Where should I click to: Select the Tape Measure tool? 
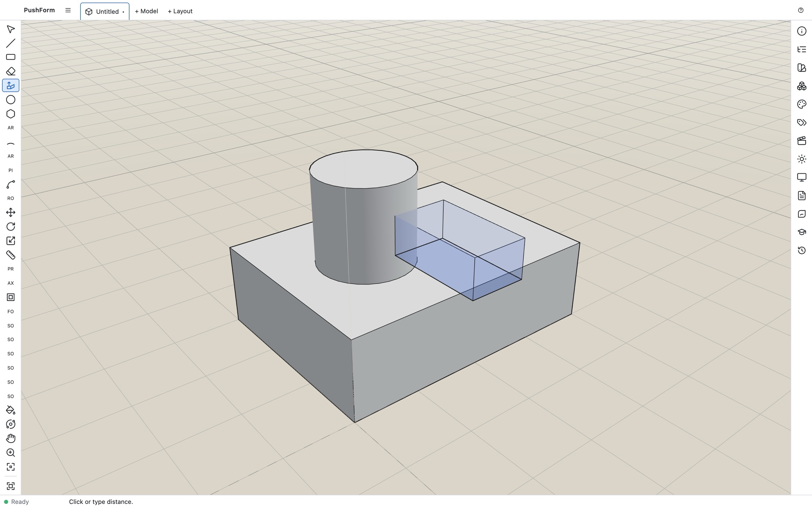coord(10,255)
